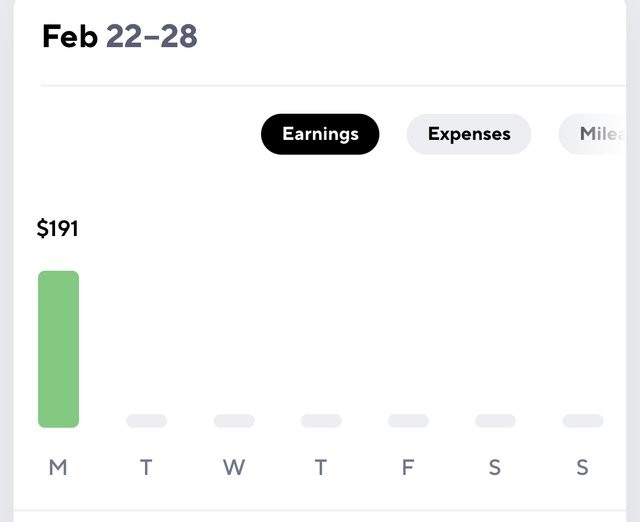This screenshot has height=522, width=640.
Task: Click the green Monday earnings bar
Action: click(58, 349)
